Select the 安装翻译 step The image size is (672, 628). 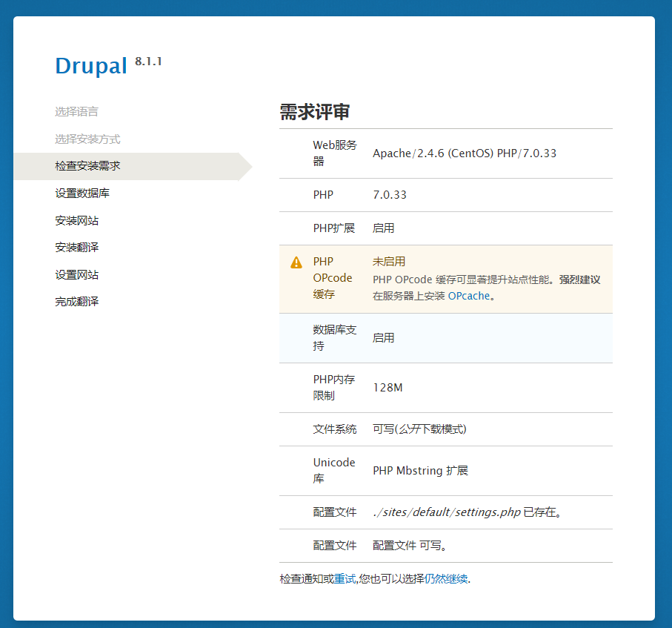pos(77,247)
